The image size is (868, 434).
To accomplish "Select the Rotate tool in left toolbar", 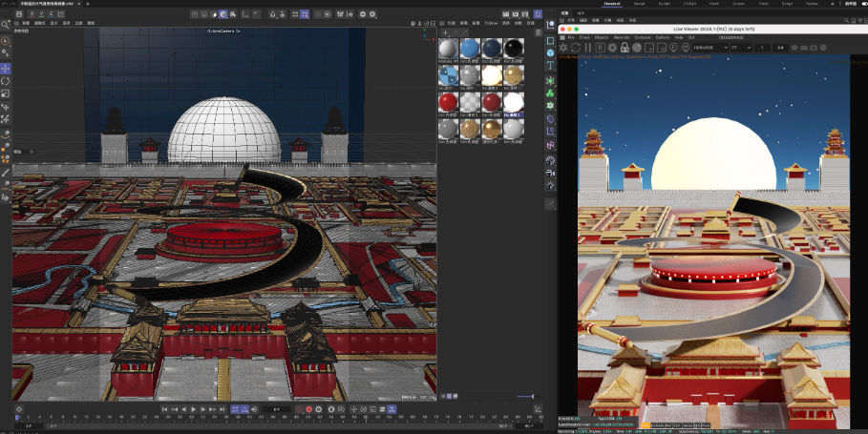I will tap(6, 81).
